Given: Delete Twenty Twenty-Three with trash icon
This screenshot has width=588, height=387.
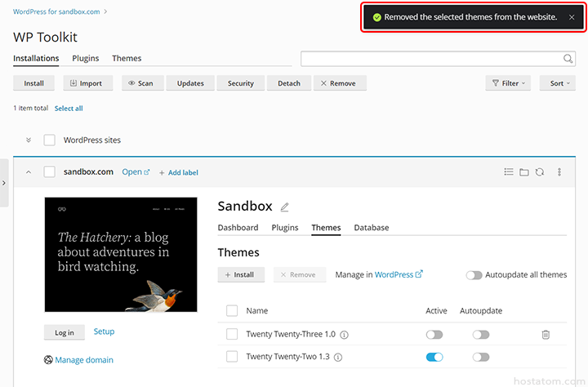Looking at the screenshot, I should pyautogui.click(x=546, y=335).
